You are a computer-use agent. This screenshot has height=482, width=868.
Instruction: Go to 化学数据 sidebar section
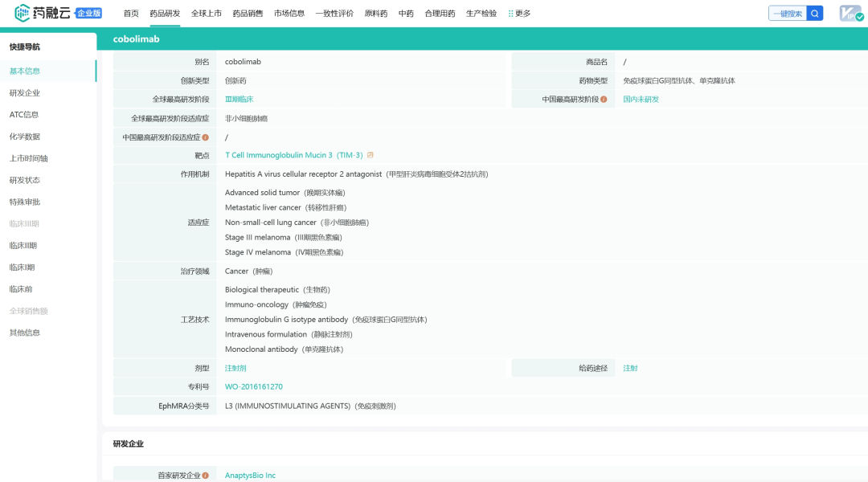click(25, 137)
